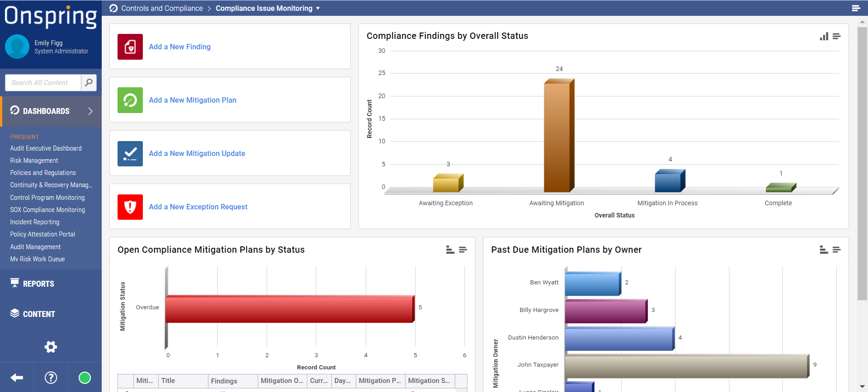
Task: Click Add a New Exception Request link
Action: 198,207
